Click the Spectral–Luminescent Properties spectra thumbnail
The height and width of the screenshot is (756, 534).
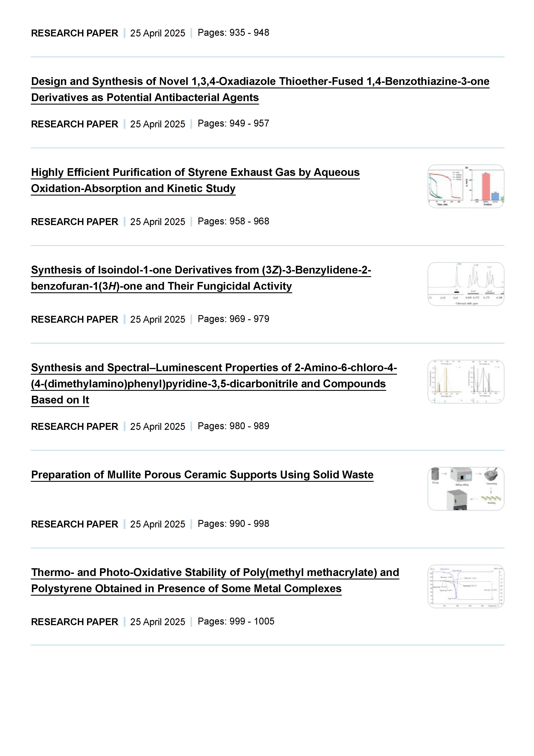click(465, 382)
